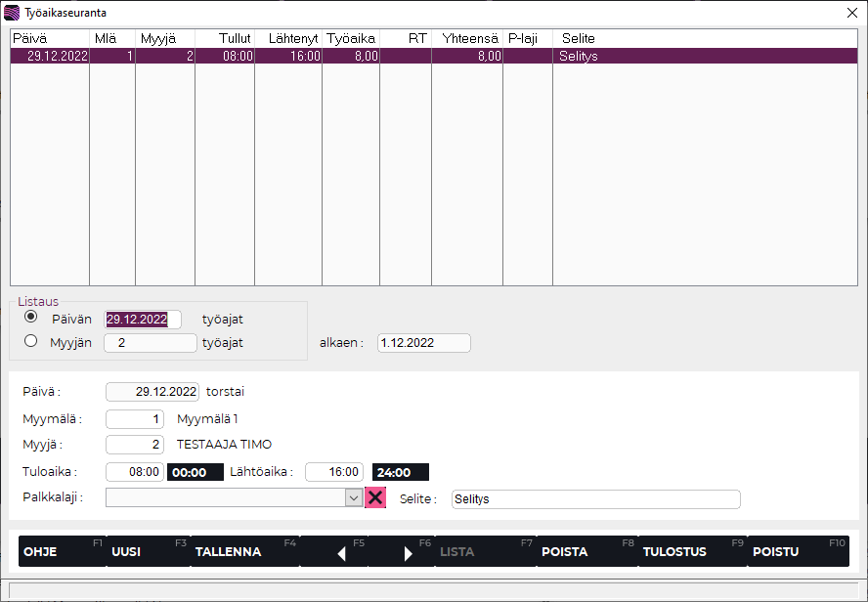Click the pink X clear button
This screenshot has height=602, width=868.
pyautogui.click(x=375, y=497)
